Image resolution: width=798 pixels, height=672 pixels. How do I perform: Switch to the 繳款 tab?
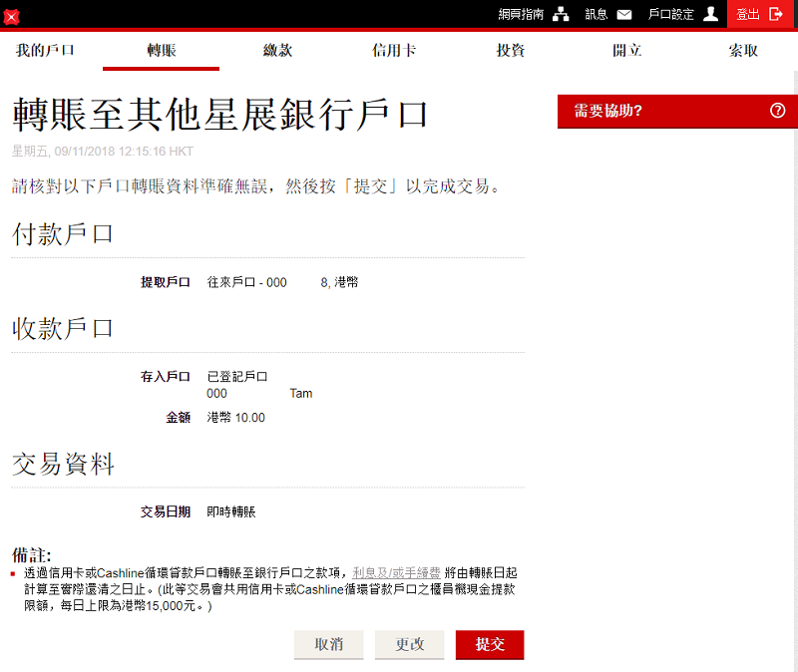[277, 50]
